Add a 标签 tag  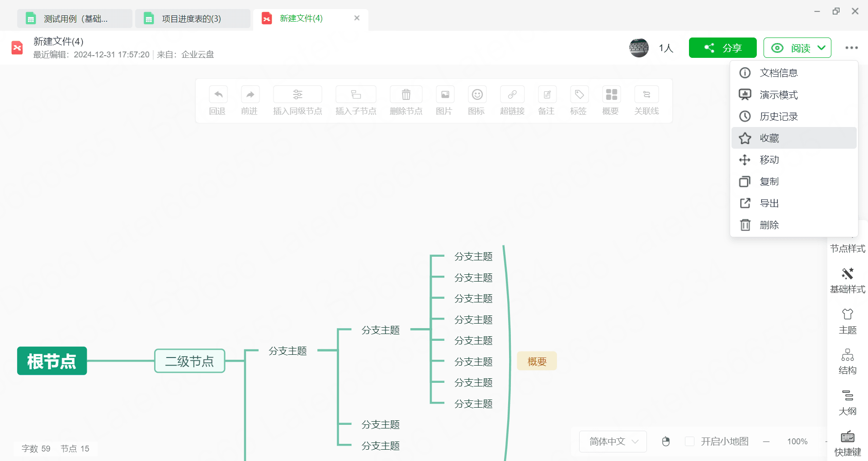point(579,94)
